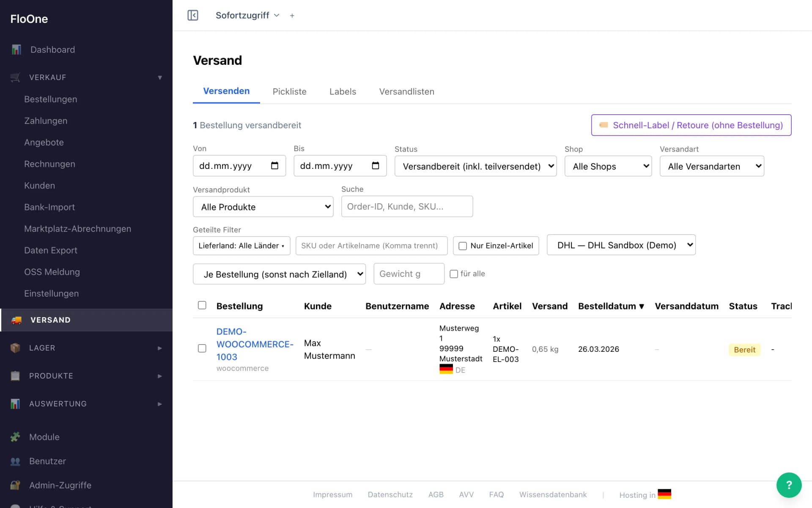Image resolution: width=812 pixels, height=508 pixels.
Task: Click the Lager box icon
Action: 15,348
